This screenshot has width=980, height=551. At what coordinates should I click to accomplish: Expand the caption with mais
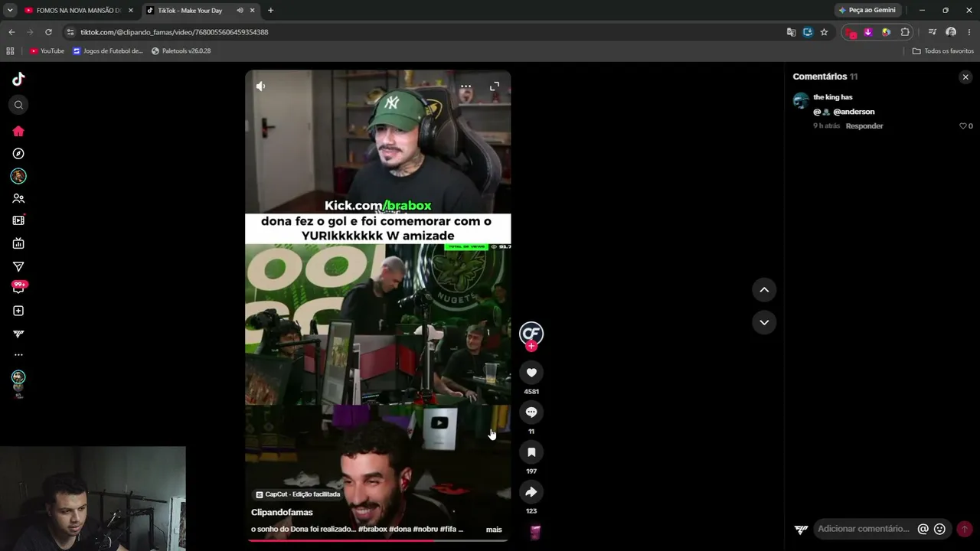(494, 530)
